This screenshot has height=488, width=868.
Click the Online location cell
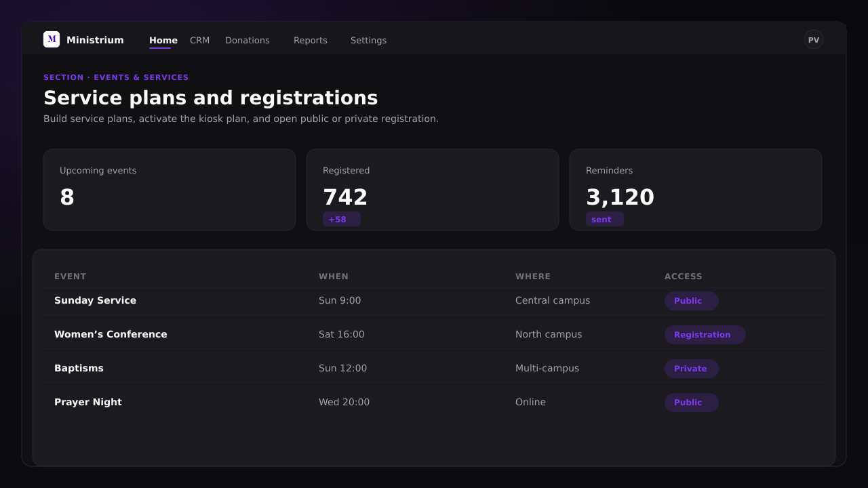(530, 402)
